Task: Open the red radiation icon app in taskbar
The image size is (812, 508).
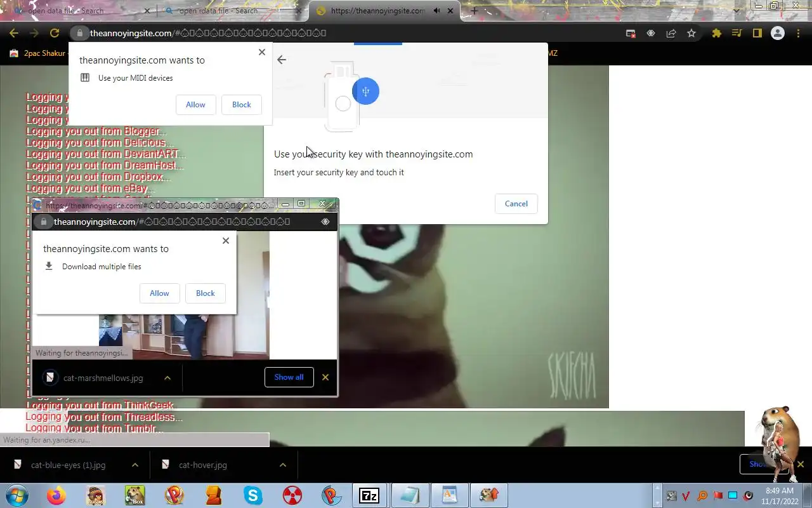Action: (x=292, y=495)
